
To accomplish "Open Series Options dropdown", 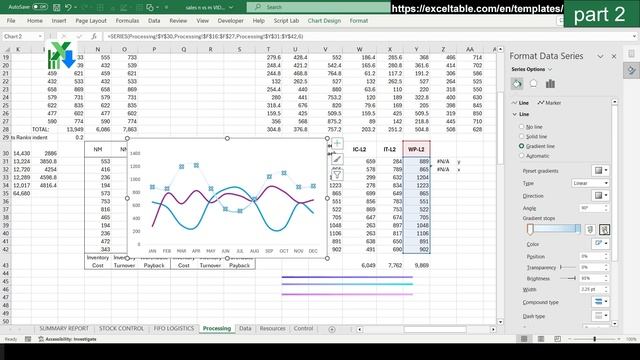I will (531, 69).
